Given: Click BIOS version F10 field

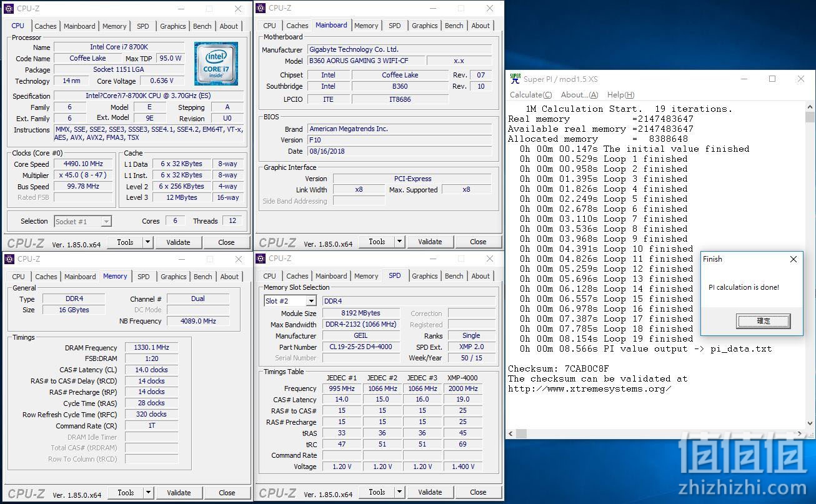Looking at the screenshot, I should pos(399,140).
